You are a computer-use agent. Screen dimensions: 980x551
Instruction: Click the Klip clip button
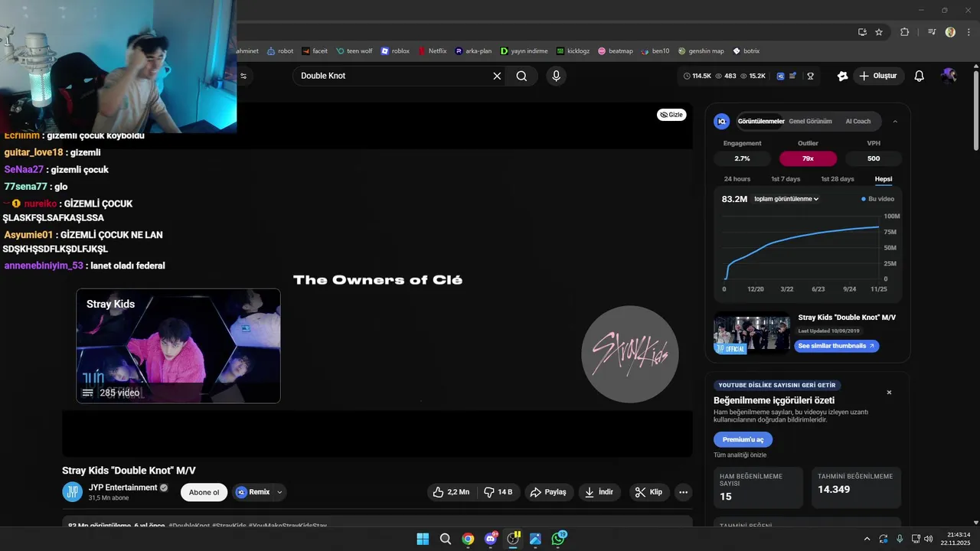tap(649, 492)
